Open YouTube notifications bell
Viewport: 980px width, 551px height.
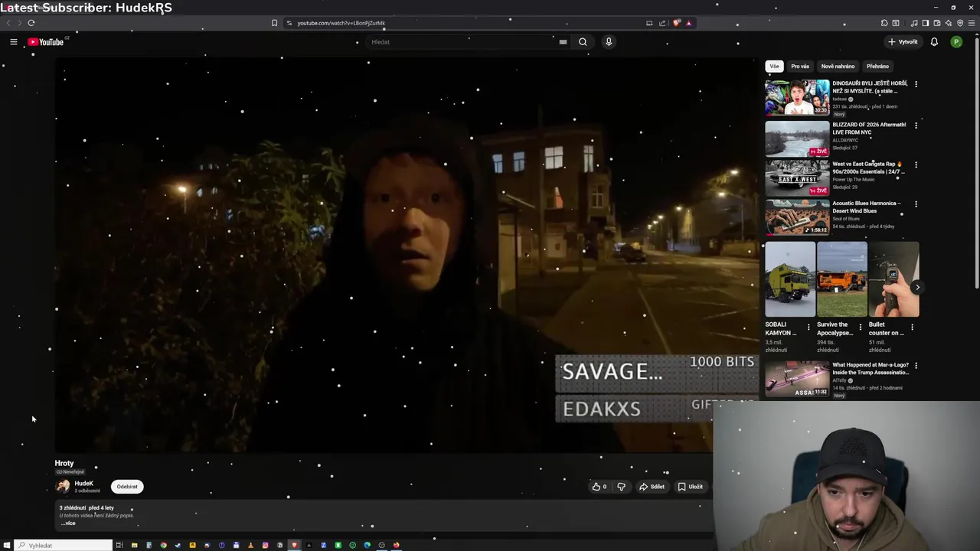[934, 42]
